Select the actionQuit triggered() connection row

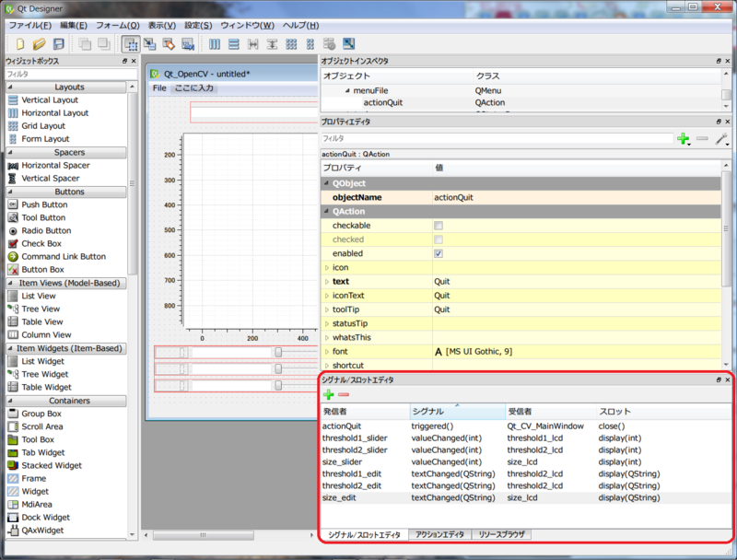[525, 426]
